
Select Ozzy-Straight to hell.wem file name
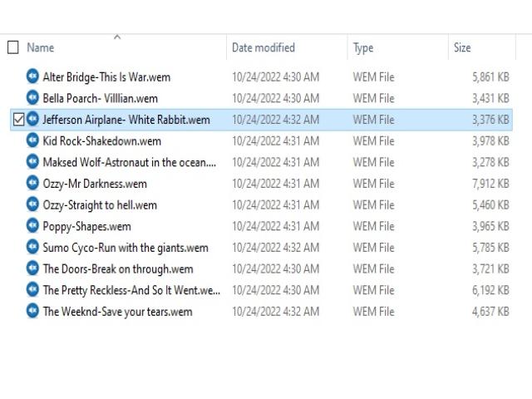click(x=100, y=205)
